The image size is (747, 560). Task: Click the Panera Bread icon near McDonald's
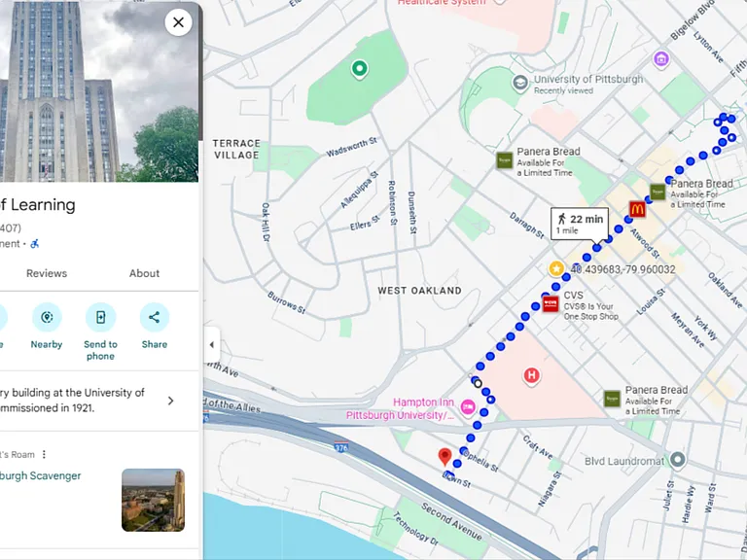658,192
